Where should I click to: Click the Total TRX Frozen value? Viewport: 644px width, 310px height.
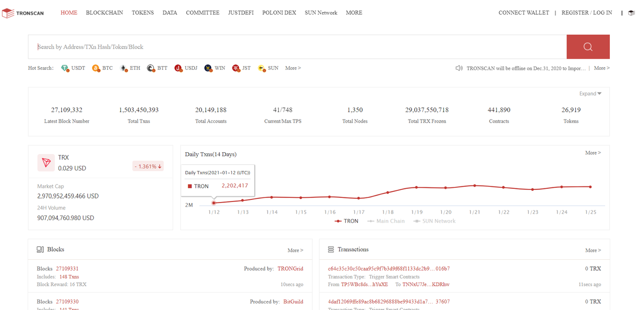pos(427,110)
